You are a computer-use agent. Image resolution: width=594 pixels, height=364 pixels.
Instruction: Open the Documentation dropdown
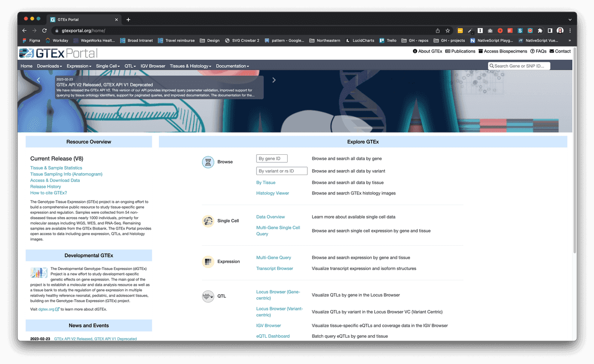[232, 66]
